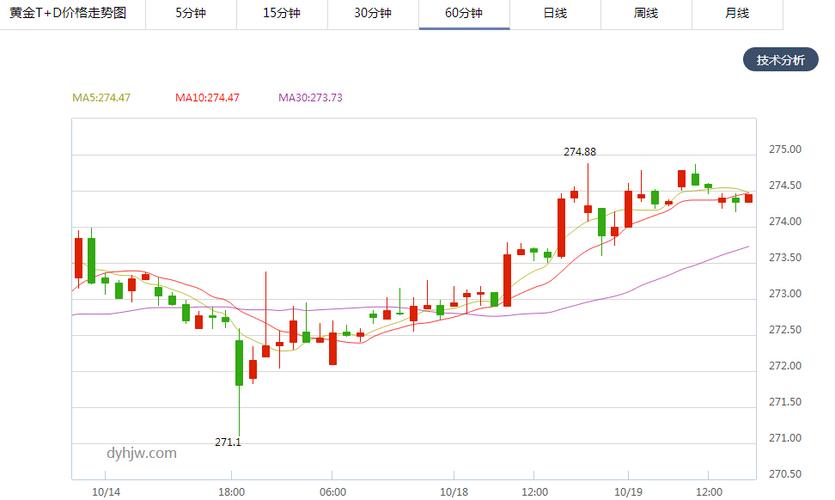Click the 271.1 low price marker
This screenshot has width=835, height=500.
click(x=228, y=442)
